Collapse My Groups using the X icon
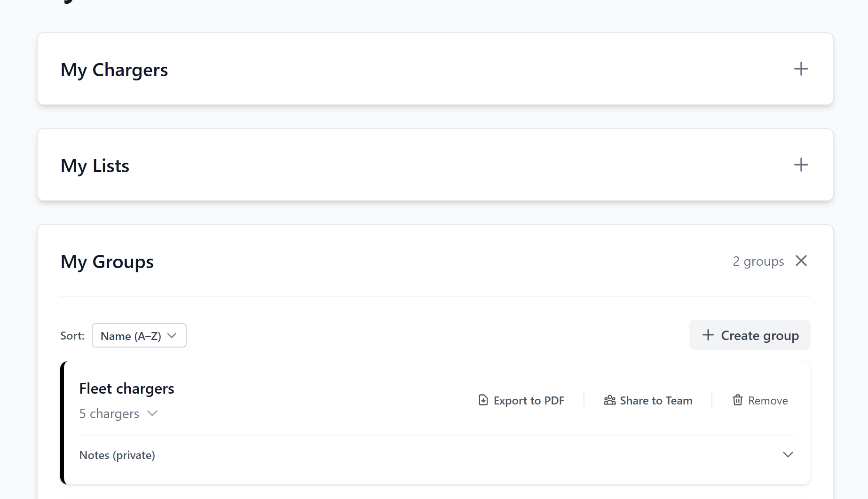This screenshot has height=499, width=868. (x=801, y=261)
